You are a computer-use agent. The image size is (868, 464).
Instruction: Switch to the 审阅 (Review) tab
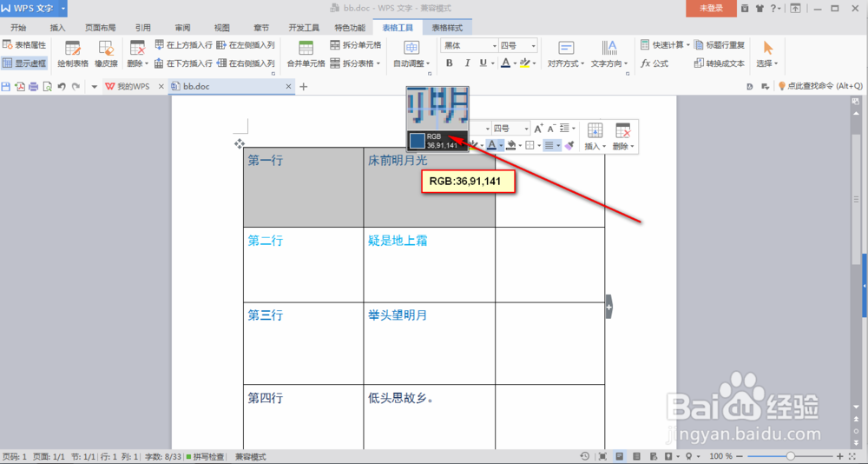tap(182, 27)
